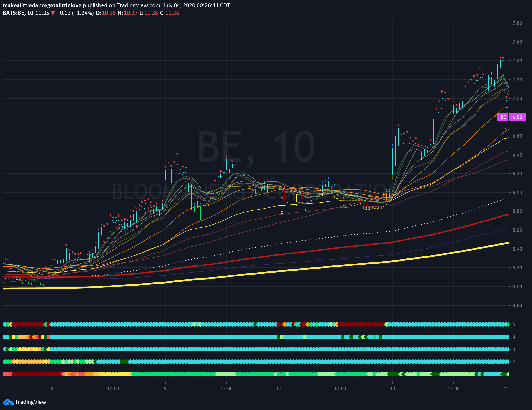Click the 7.20 price axis label
The image size is (532, 410).
[517, 80]
